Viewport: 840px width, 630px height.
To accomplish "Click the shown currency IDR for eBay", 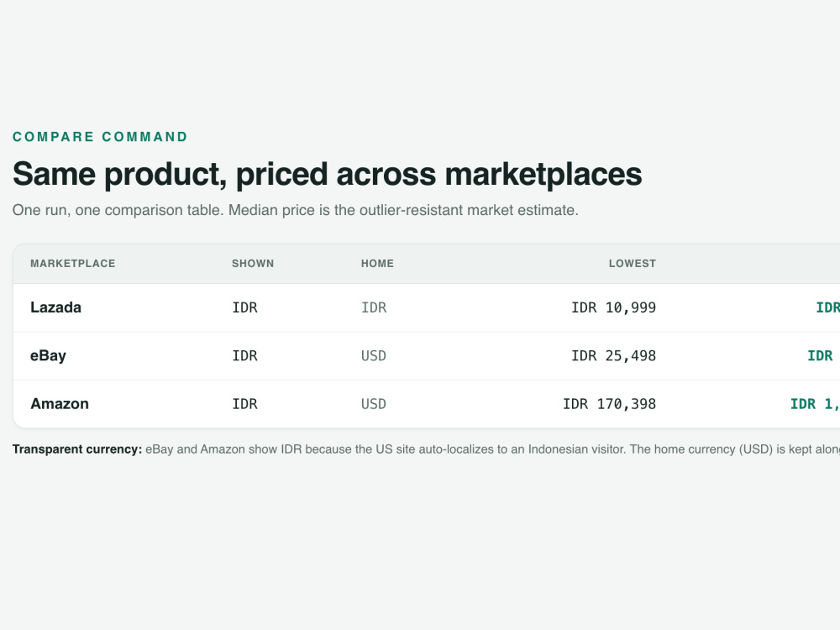I will tap(244, 355).
